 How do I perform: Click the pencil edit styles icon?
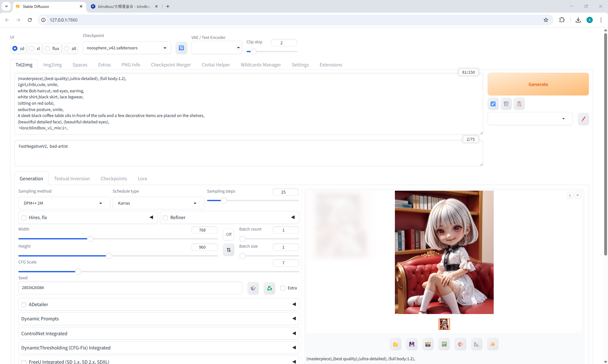[583, 119]
